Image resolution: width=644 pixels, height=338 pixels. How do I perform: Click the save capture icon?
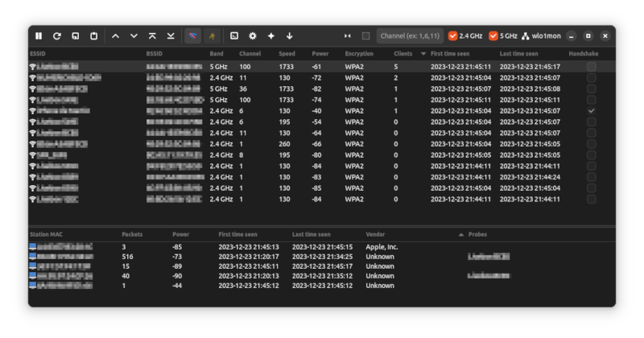point(76,36)
